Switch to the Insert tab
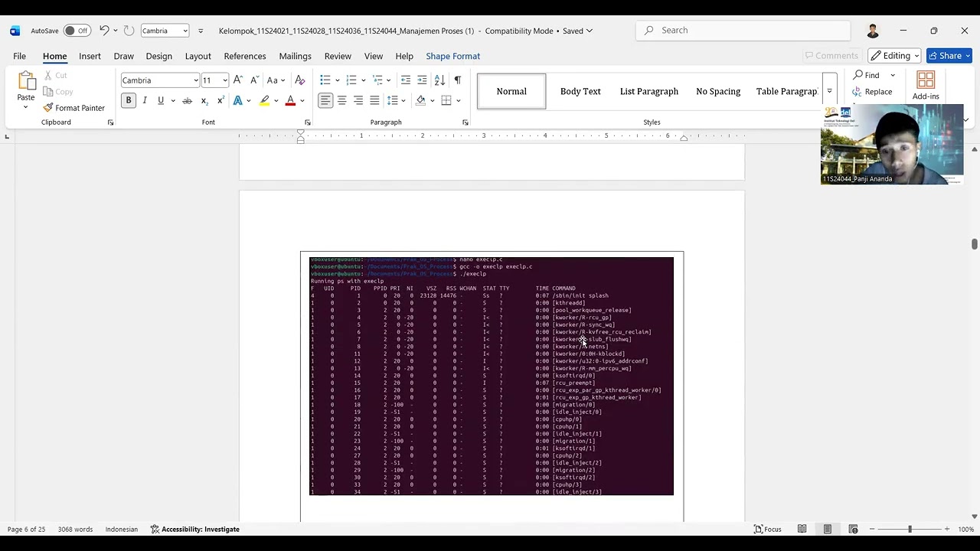 click(x=90, y=56)
